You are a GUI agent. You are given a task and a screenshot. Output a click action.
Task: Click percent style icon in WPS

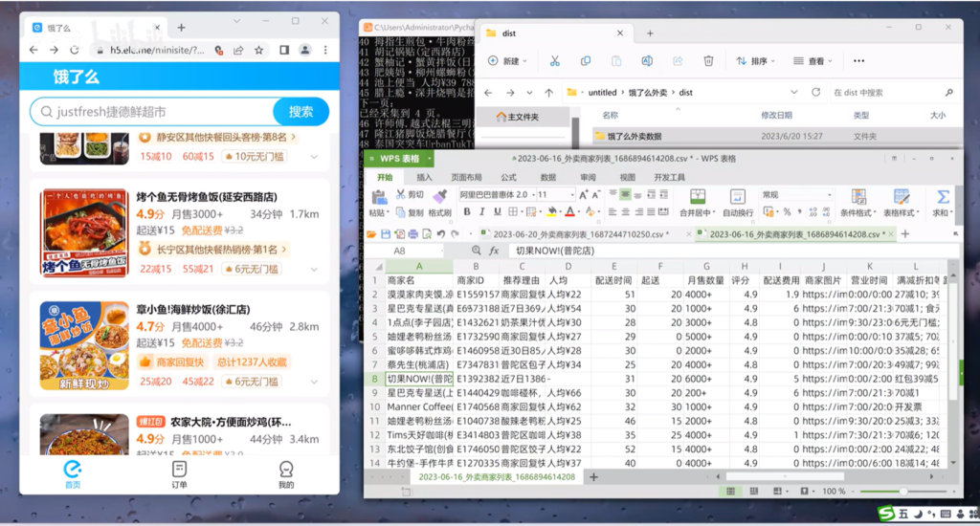(x=787, y=212)
